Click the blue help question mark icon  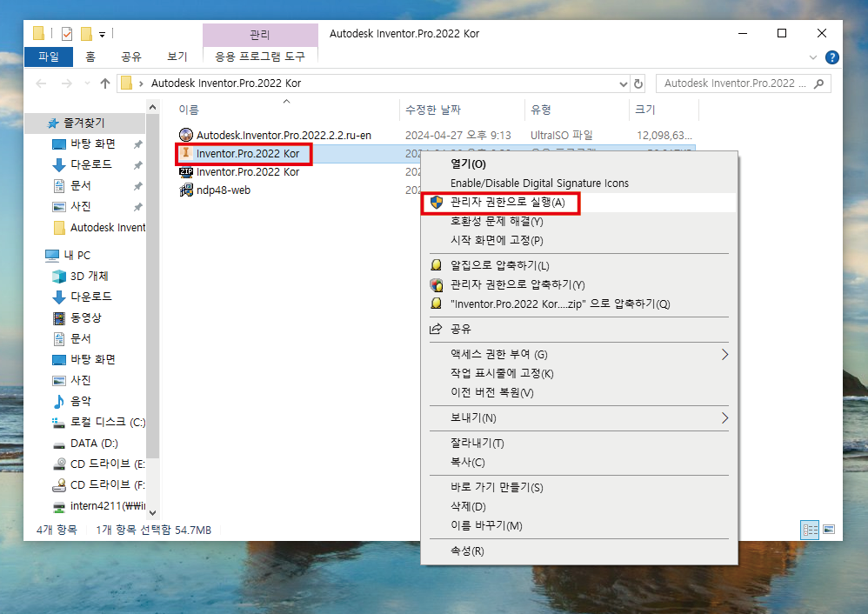click(831, 57)
